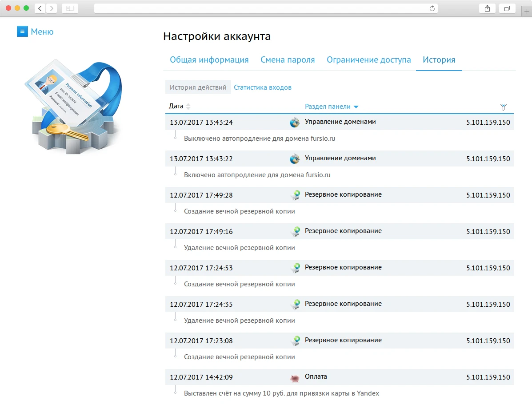Click the browser address bar field

266,8
